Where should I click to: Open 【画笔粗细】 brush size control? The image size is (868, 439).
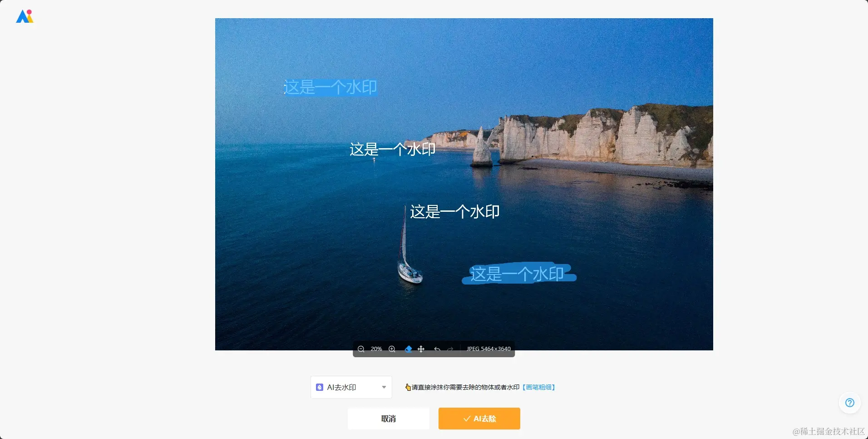538,387
